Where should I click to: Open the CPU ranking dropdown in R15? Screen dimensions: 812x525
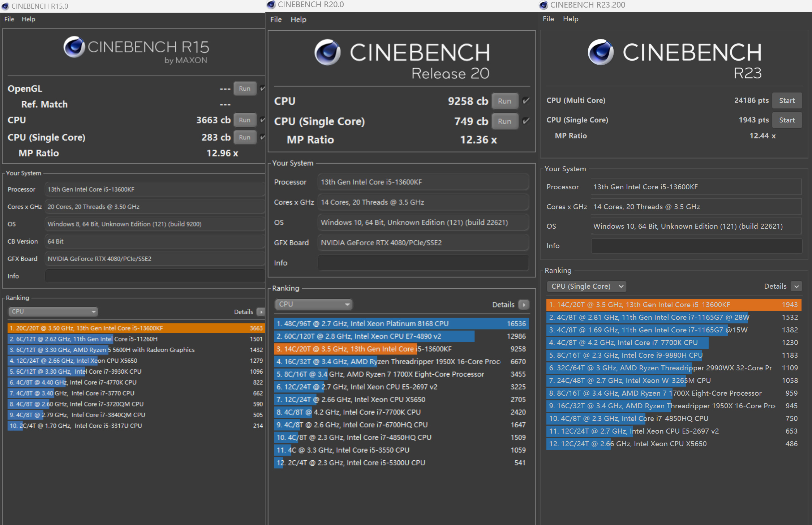(x=53, y=311)
